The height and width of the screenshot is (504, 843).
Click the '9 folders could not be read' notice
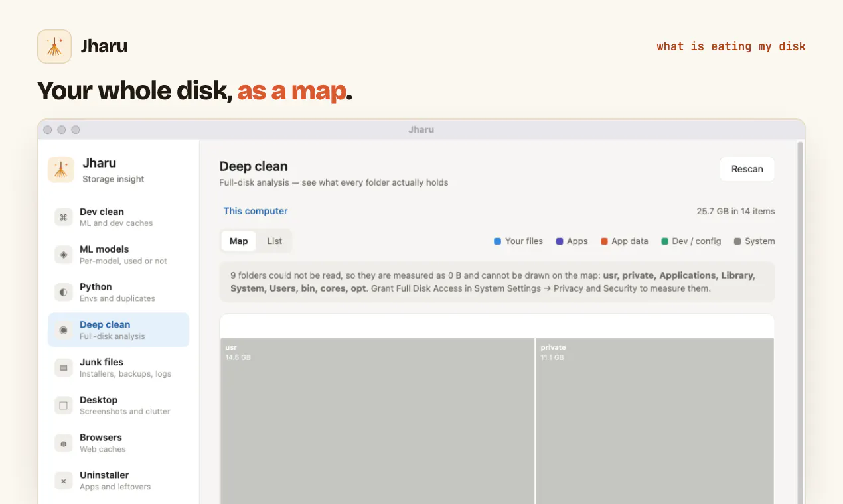[x=497, y=282]
